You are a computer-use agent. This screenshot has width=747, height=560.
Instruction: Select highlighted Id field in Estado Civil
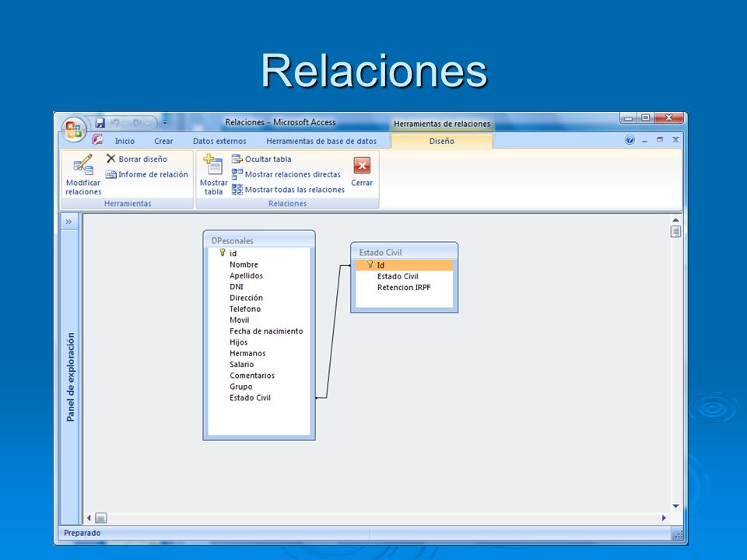pyautogui.click(x=405, y=265)
